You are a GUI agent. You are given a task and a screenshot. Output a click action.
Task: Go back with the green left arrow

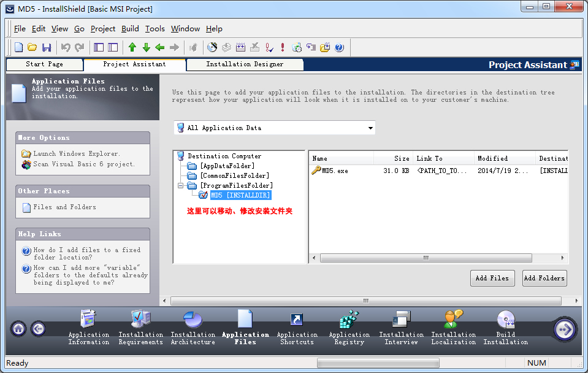160,47
